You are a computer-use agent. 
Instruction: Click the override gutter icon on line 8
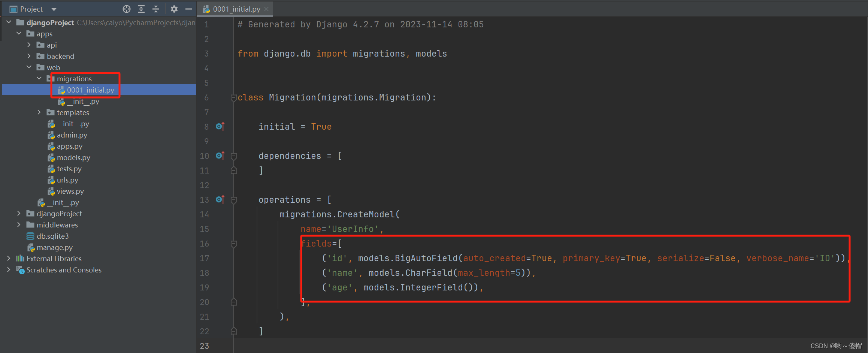pos(220,126)
